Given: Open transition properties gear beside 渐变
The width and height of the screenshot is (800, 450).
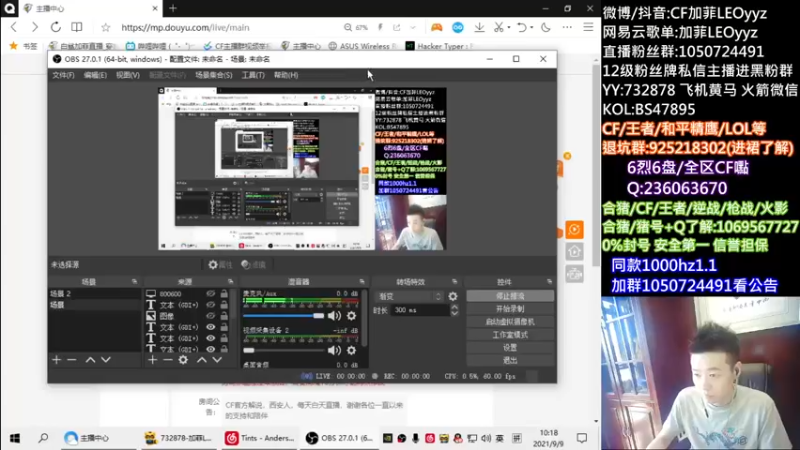Looking at the screenshot, I should [x=453, y=296].
